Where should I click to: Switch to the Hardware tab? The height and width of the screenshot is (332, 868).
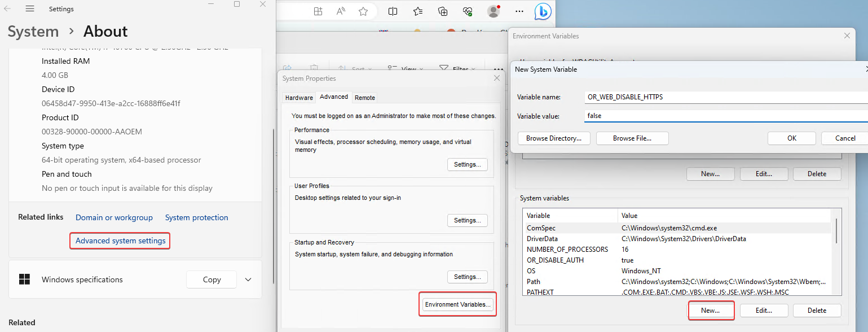pos(299,98)
